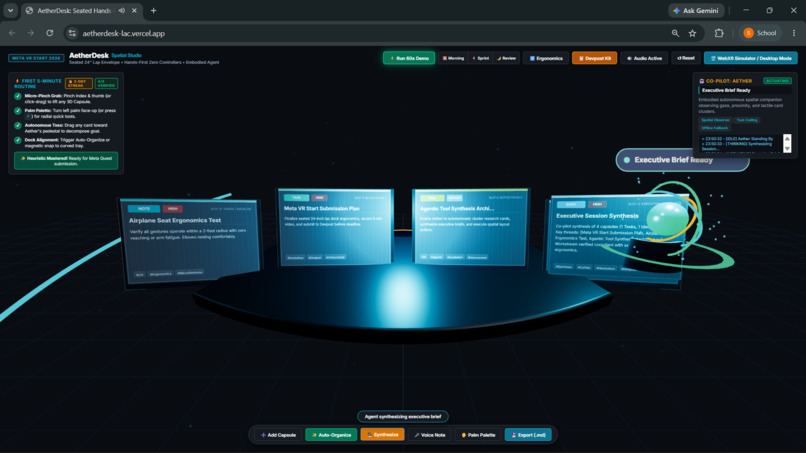Reload the browser page
806x453 pixels.
[50, 33]
